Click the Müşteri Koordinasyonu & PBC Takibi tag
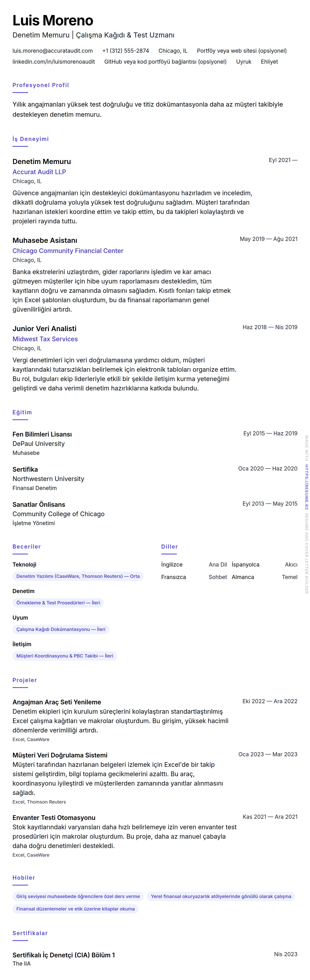Viewport: 310px width, 980px height. (x=65, y=656)
